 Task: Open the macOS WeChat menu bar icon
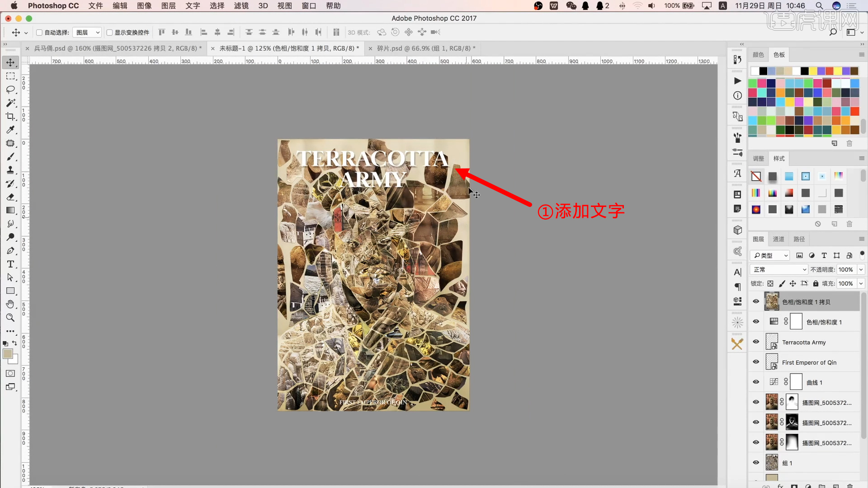pyautogui.click(x=571, y=5)
